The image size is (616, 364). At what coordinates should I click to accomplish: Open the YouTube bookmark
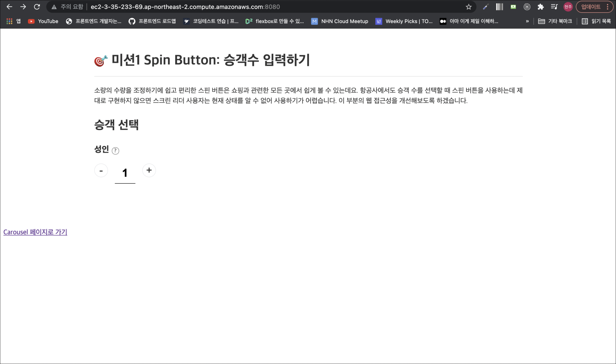pos(43,21)
